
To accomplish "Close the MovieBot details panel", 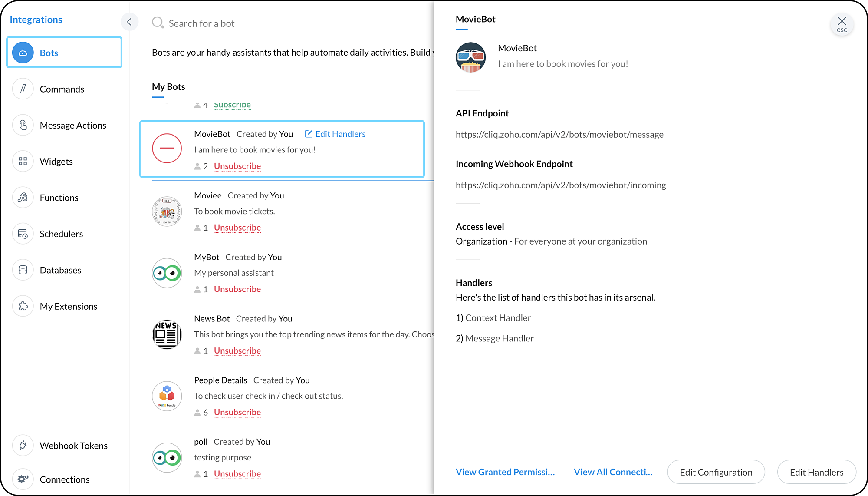I will (842, 24).
